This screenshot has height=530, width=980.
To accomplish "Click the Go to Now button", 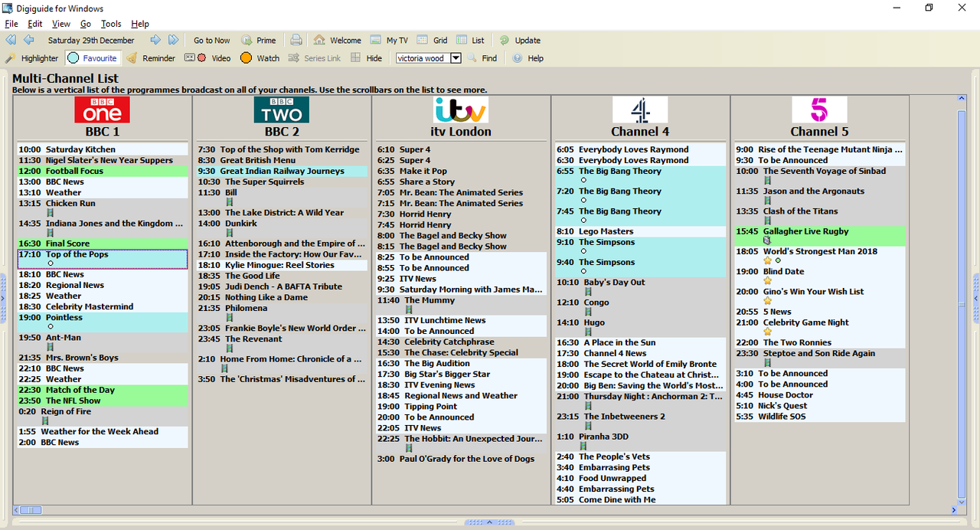I will (x=212, y=41).
